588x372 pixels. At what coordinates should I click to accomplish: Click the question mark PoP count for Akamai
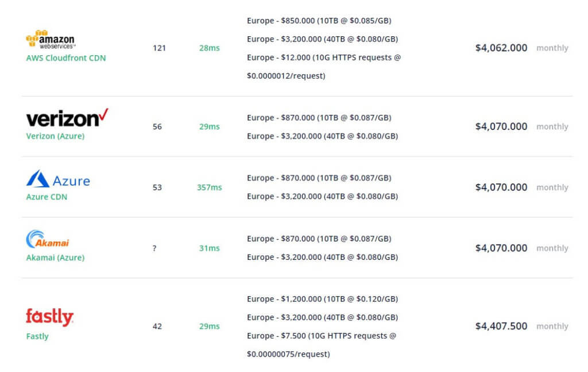click(x=154, y=248)
